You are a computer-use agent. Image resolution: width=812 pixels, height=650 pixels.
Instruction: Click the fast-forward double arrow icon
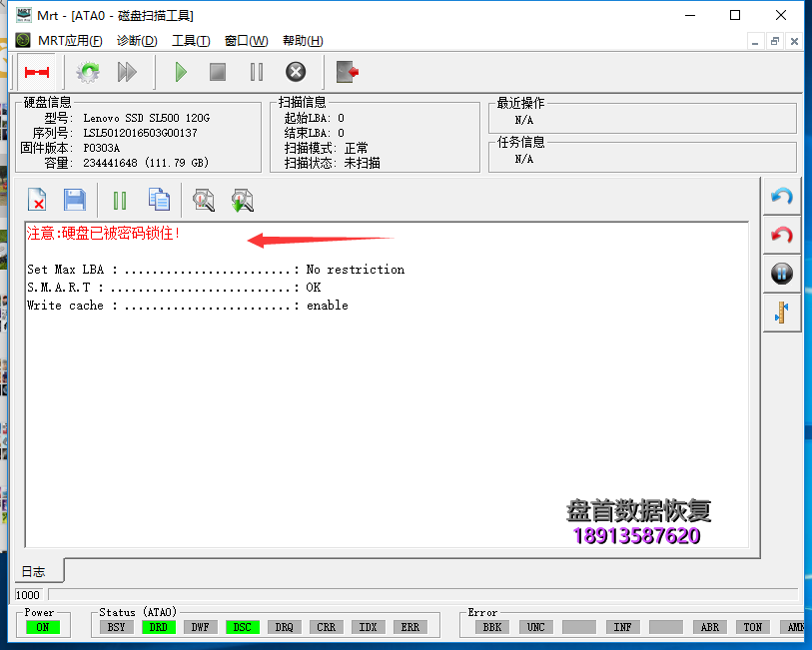(x=127, y=72)
